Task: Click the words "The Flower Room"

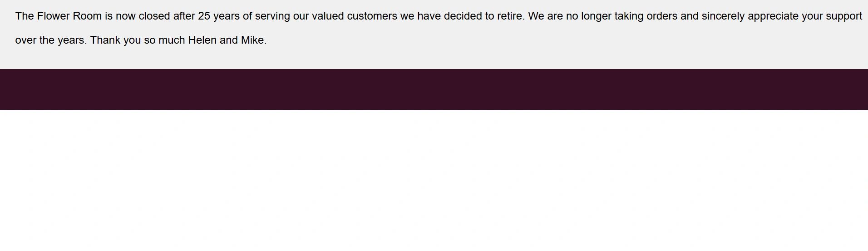Action: pos(58,16)
